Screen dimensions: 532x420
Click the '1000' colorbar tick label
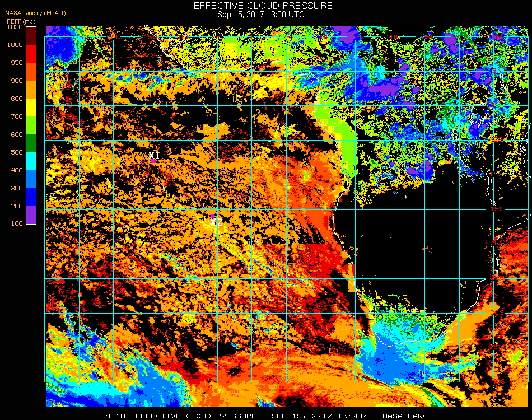click(15, 45)
